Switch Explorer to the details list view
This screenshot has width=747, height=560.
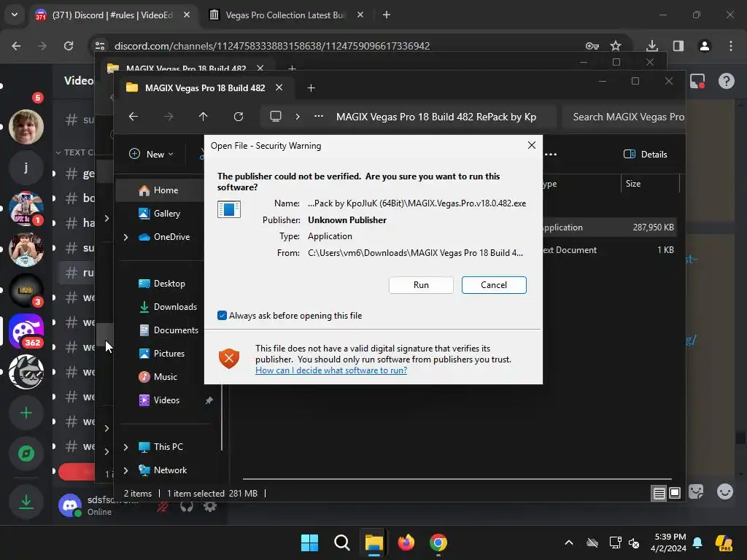click(659, 494)
